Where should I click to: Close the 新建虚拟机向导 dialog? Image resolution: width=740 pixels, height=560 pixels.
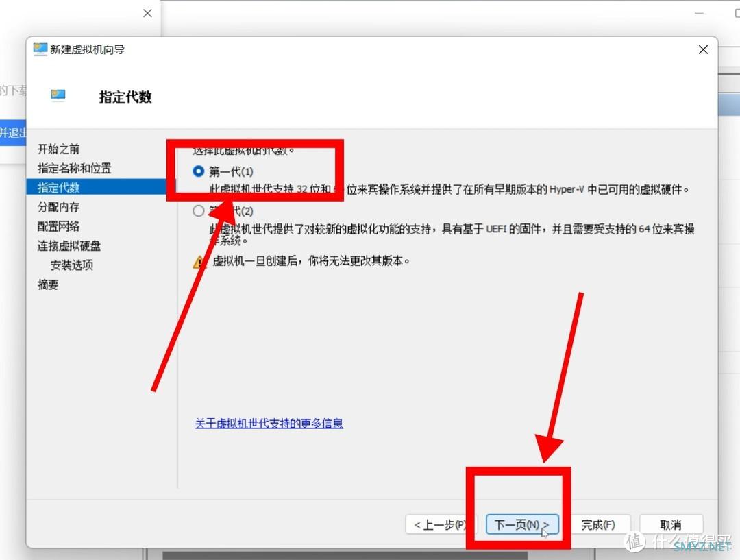(703, 49)
